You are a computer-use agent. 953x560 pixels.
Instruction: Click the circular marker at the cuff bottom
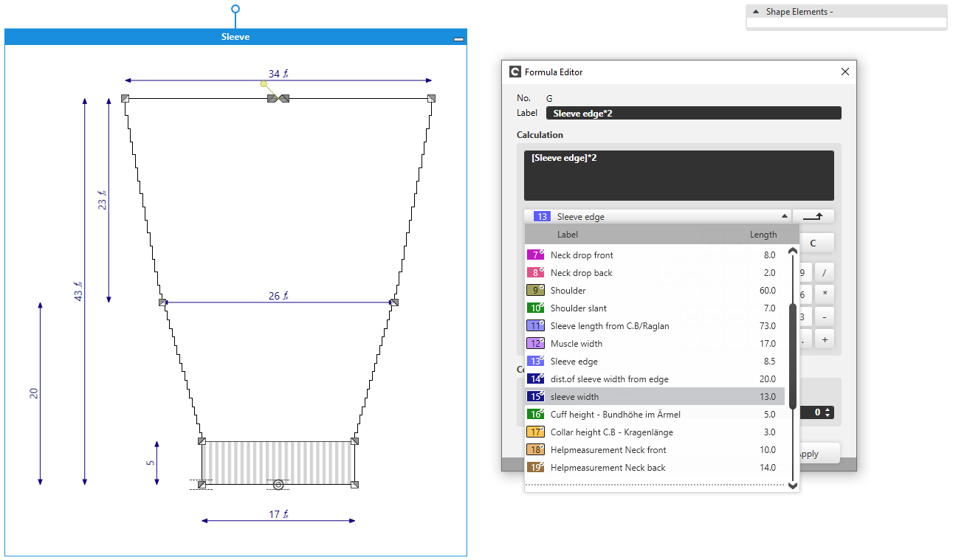click(278, 485)
